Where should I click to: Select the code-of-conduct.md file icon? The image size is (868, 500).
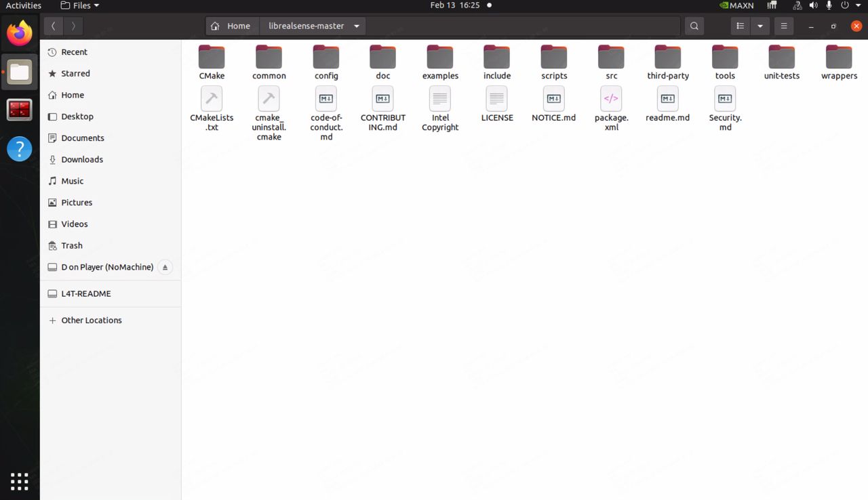326,99
